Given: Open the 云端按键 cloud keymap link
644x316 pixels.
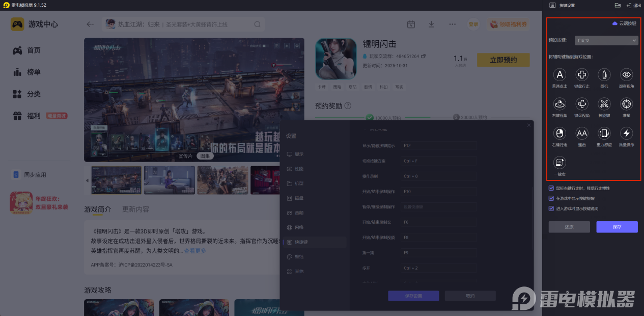Looking at the screenshot, I should click(624, 23).
